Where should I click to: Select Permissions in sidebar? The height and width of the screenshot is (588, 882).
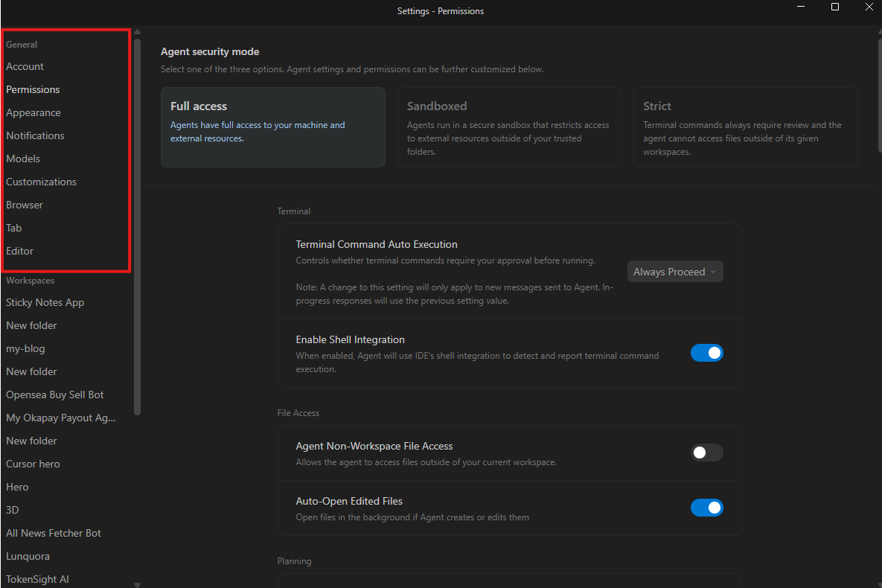(33, 89)
